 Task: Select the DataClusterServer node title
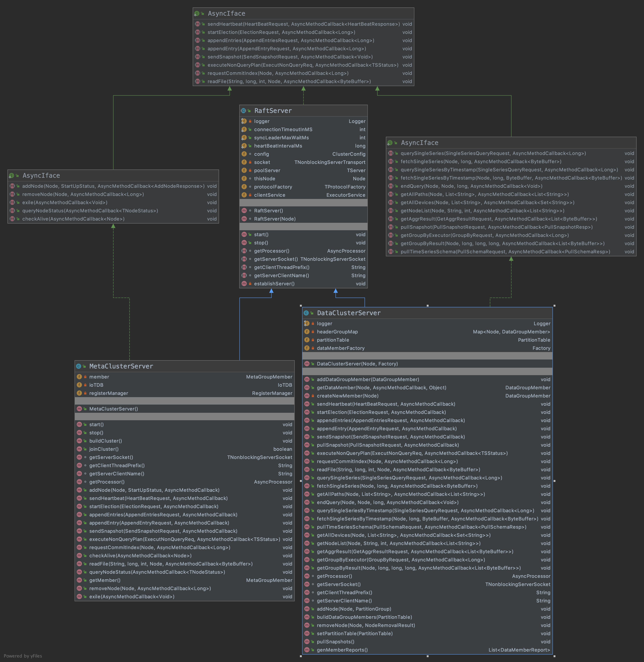click(x=349, y=313)
